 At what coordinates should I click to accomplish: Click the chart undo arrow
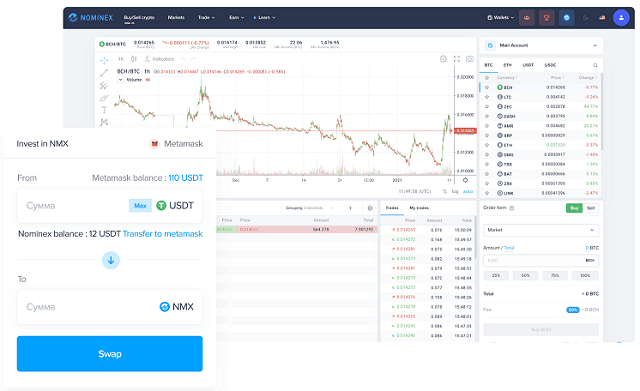pyautogui.click(x=184, y=59)
